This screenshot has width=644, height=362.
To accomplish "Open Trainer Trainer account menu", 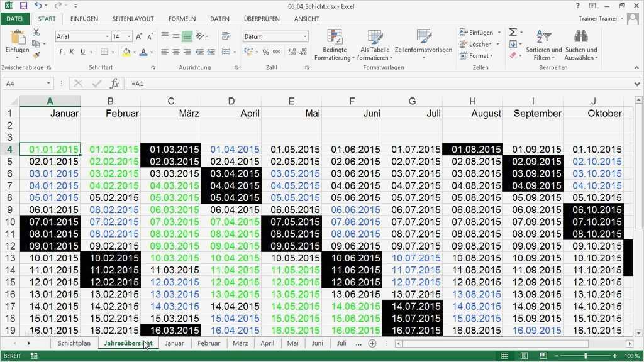I will [601, 18].
